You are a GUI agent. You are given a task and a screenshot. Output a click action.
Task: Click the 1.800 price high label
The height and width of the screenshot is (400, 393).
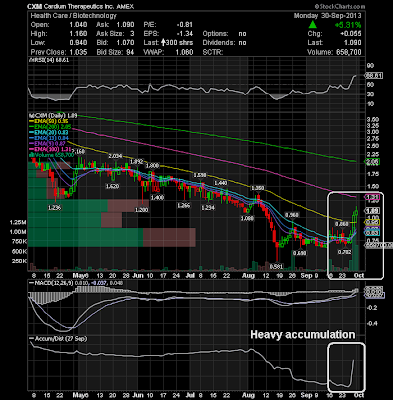pos(153,165)
